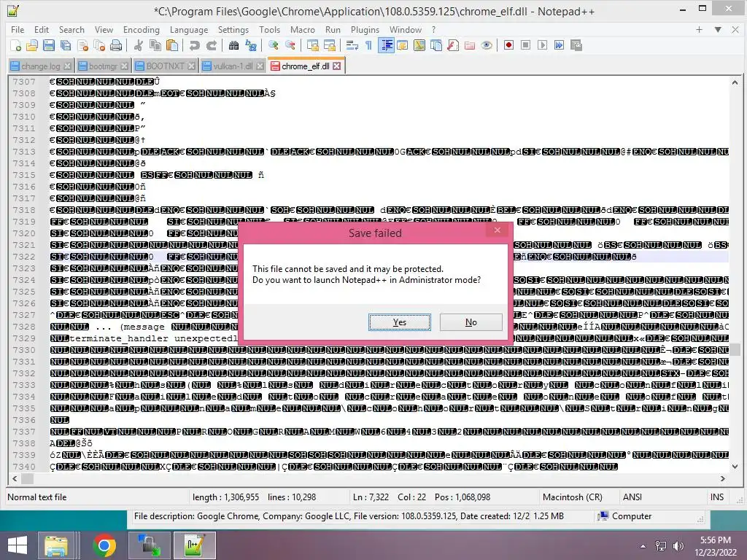This screenshot has height=560, width=747.
Task: Open the Search menu
Action: point(71,29)
